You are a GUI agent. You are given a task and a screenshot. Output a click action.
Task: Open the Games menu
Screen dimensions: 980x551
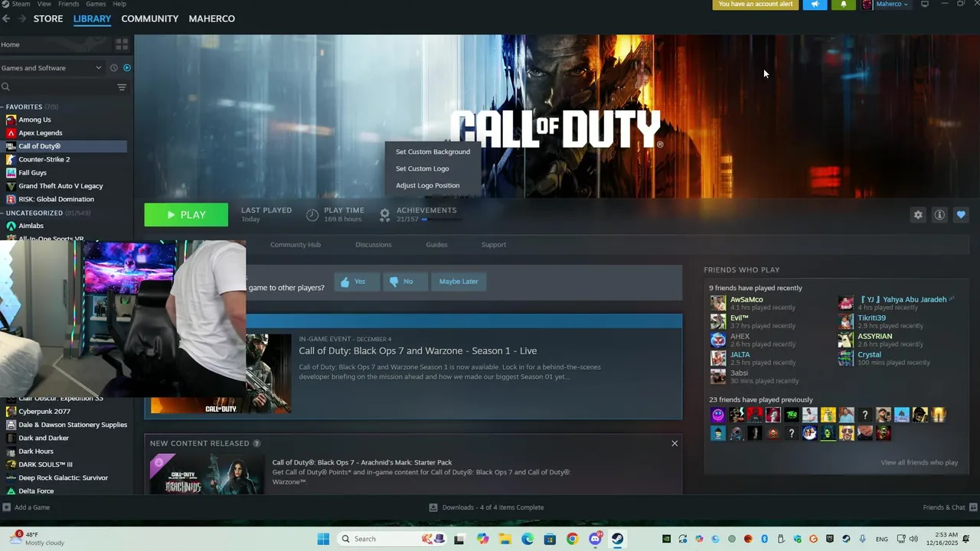click(96, 4)
